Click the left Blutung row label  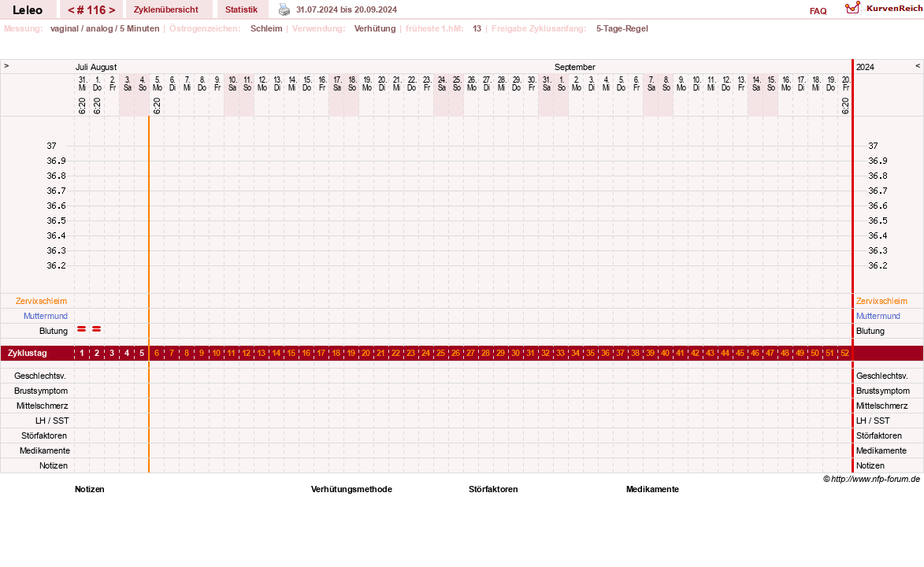54,332
